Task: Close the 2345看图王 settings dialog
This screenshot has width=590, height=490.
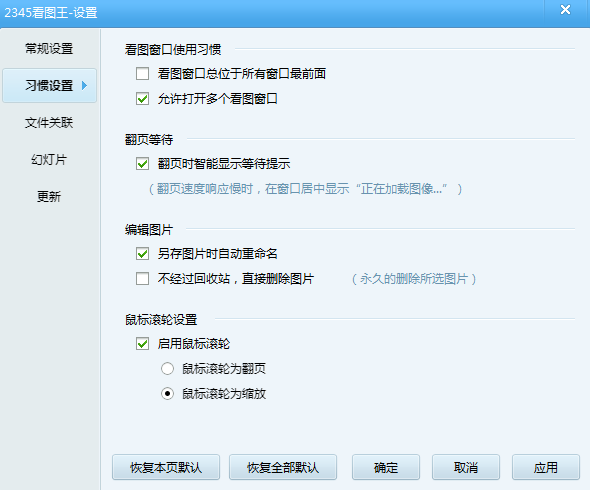Action: coord(565,10)
